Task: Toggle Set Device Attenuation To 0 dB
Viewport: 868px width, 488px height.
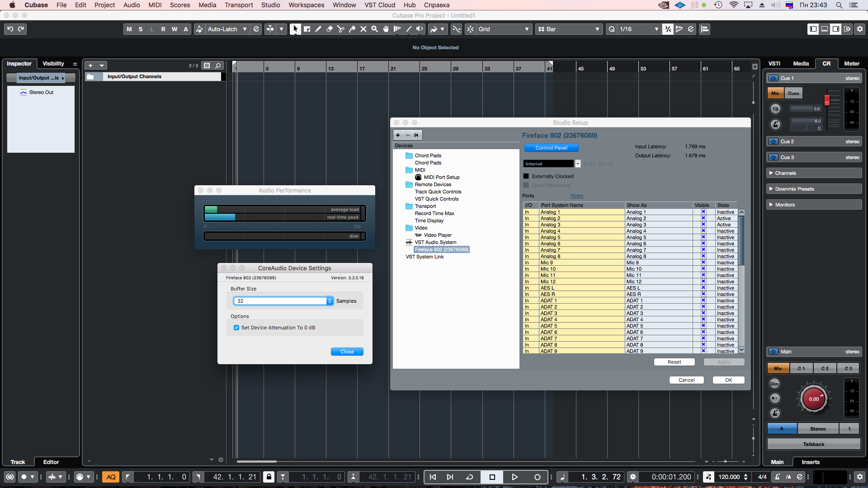Action: 236,328
